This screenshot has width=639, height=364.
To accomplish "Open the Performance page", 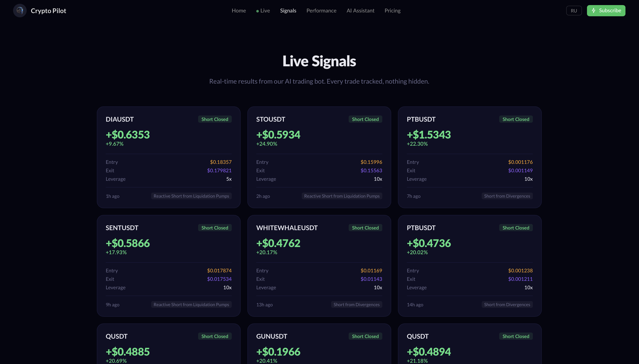I will click(x=321, y=11).
